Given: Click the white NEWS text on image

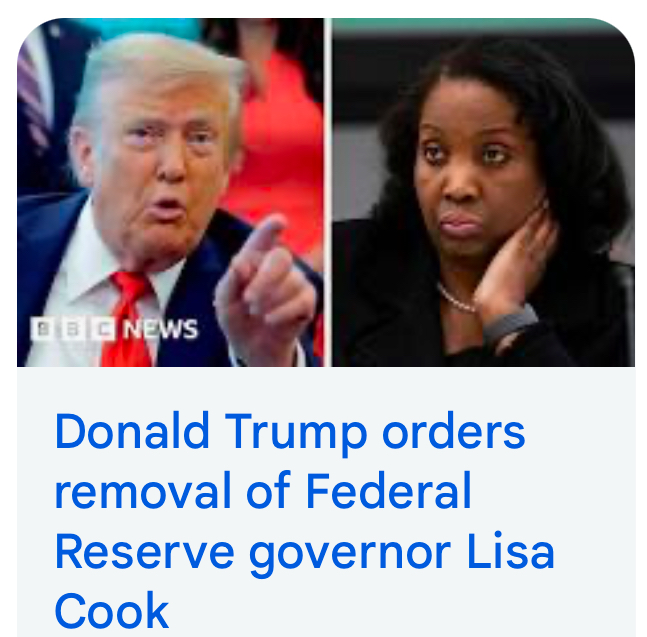Looking at the screenshot, I should (x=161, y=329).
